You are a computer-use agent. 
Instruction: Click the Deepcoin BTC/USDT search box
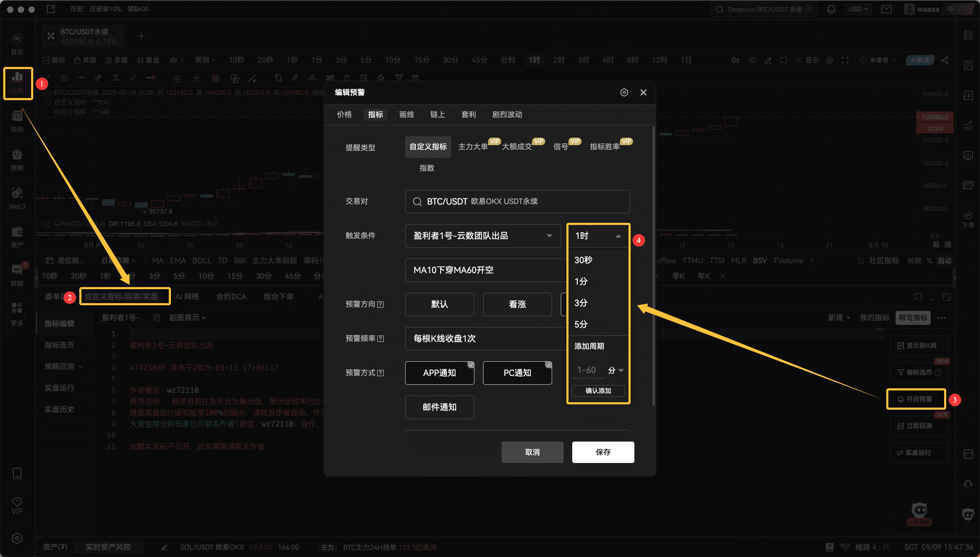764,9
